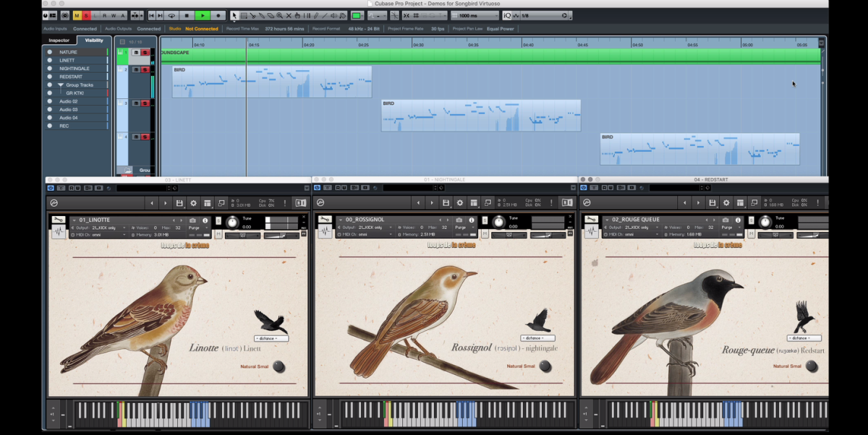Open settings gear in NIGHTINGALE Kontakt window
868x435 pixels.
[x=460, y=203]
